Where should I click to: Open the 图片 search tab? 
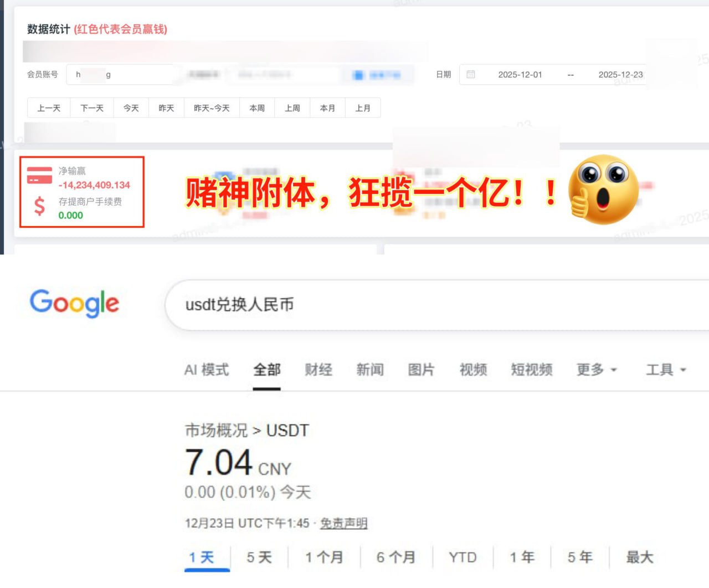click(422, 370)
